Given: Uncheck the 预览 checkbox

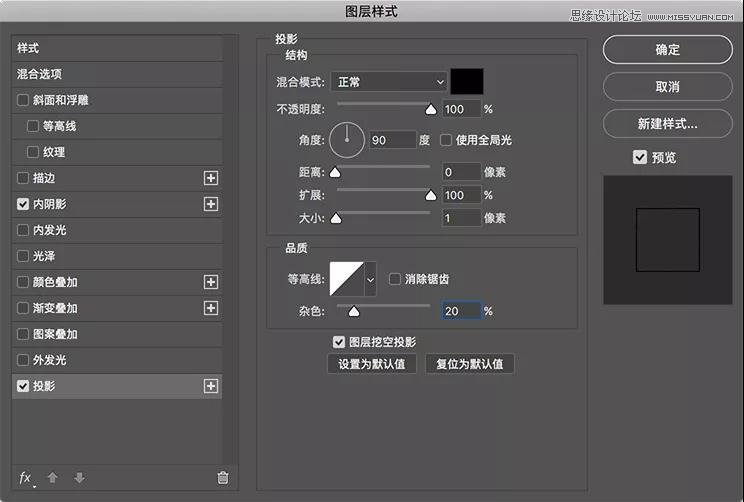Looking at the screenshot, I should click(x=640, y=157).
